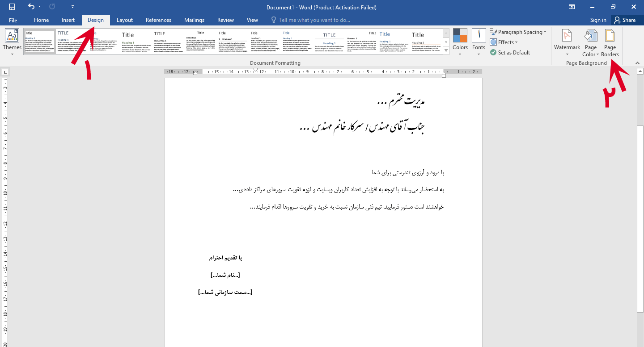This screenshot has width=644, height=347.
Task: Open the theme Colors palette
Action: coord(460,43)
